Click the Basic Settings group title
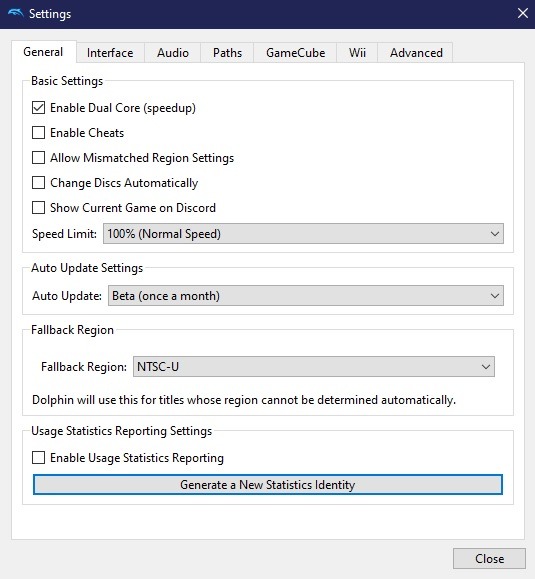Screen dimensions: 535x579 coord(67,81)
